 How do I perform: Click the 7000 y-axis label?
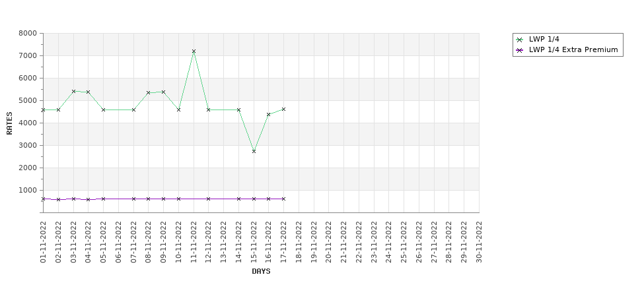(28, 56)
